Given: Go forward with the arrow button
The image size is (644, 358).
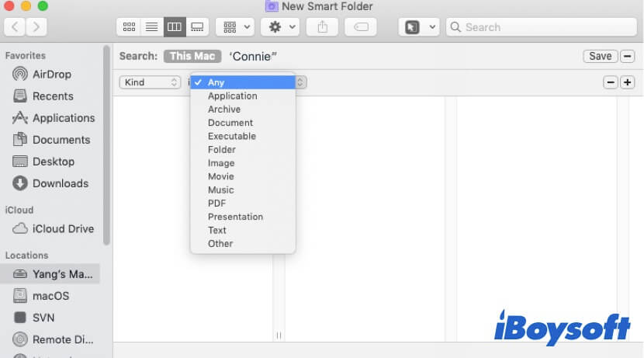Looking at the screenshot, I should pos(36,26).
